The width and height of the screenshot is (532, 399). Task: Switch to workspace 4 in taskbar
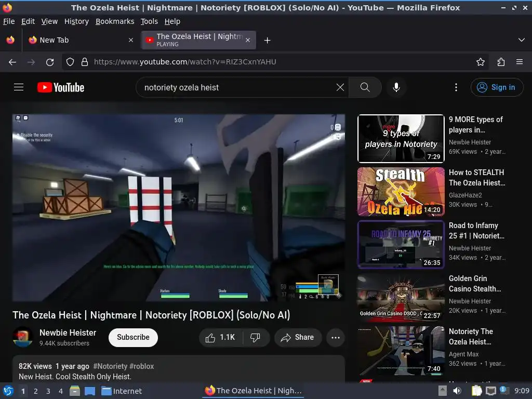(x=61, y=391)
